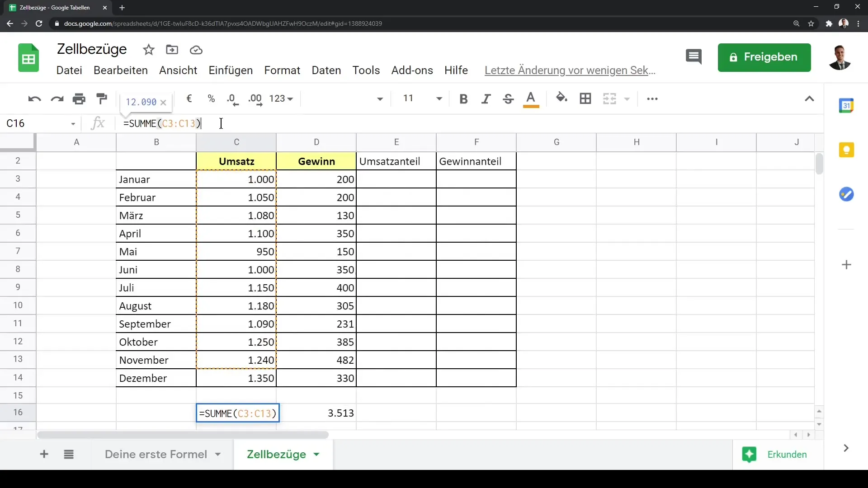The height and width of the screenshot is (488, 868).
Task: Open Google account avatar
Action: (840, 57)
